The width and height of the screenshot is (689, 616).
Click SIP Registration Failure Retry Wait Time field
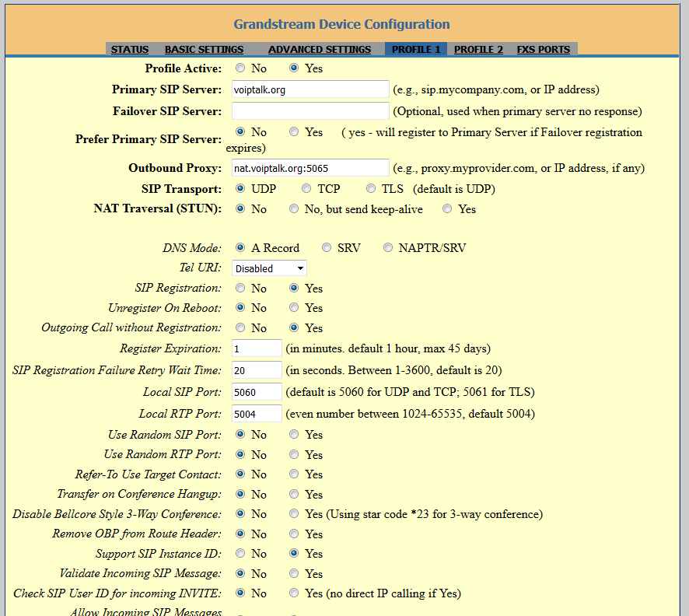[257, 370]
